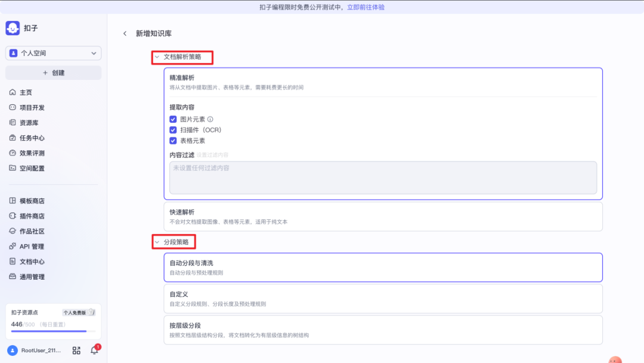Disable the 表格元素 checkbox
Viewport: 644px width, 363px height.
[x=173, y=141]
